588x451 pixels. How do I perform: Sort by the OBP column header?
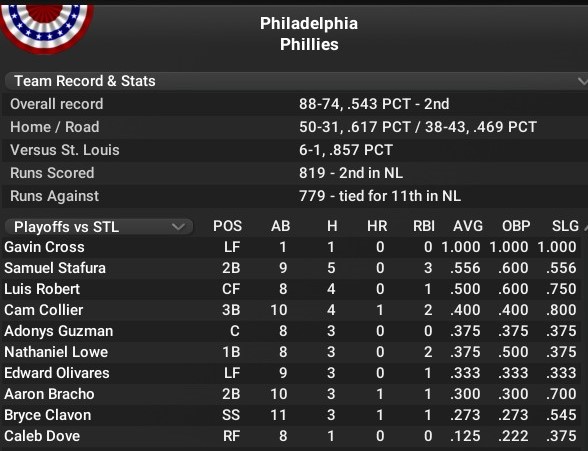coord(516,226)
